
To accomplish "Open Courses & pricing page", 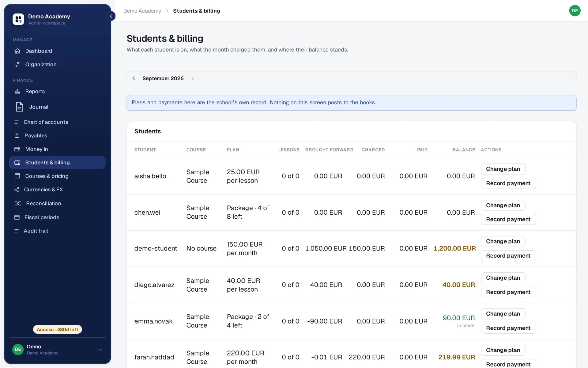I will click(58, 176).
